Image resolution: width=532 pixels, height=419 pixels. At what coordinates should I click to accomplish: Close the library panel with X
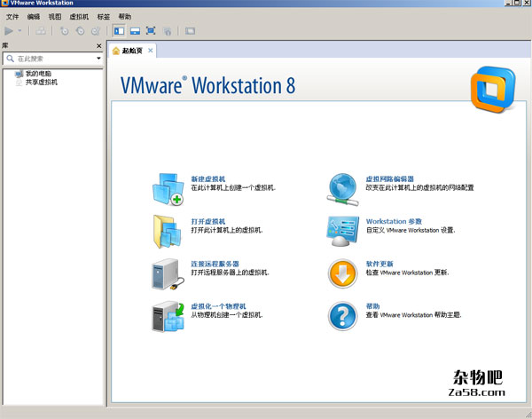(98, 45)
